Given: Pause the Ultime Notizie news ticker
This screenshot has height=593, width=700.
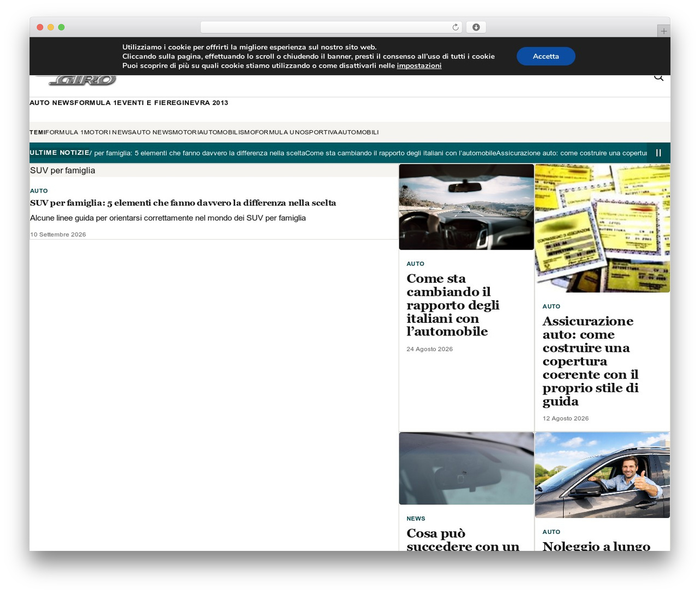Looking at the screenshot, I should [658, 153].
